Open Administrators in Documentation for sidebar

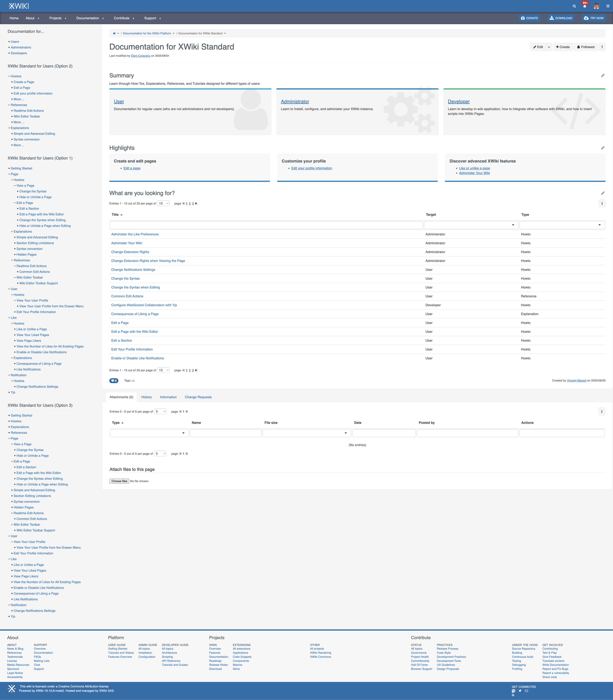tap(21, 48)
